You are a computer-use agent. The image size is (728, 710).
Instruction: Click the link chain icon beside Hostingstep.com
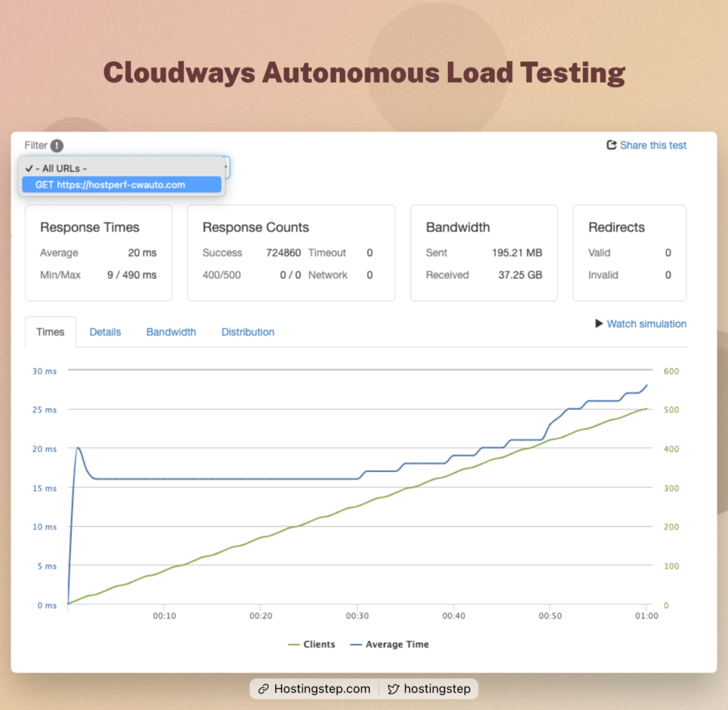tap(264, 689)
